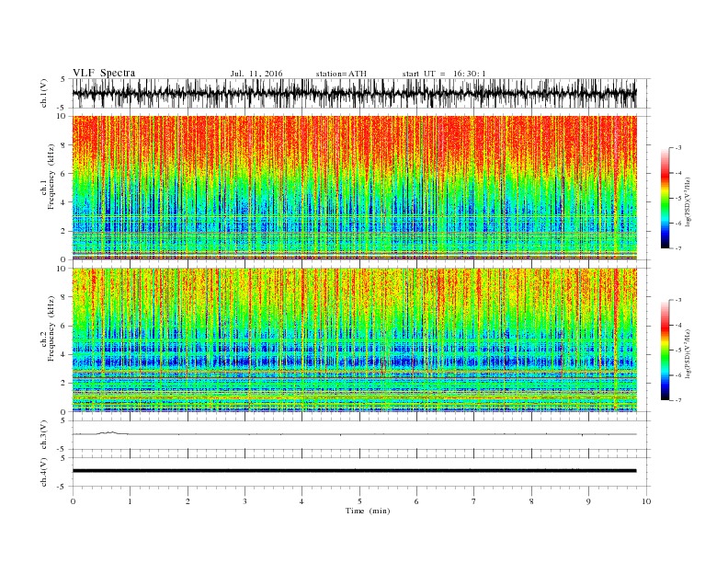Screen dimensions: 728x563
Task: Click the "6" kHz tick of ch.2 spectrogram
Action: [64, 326]
